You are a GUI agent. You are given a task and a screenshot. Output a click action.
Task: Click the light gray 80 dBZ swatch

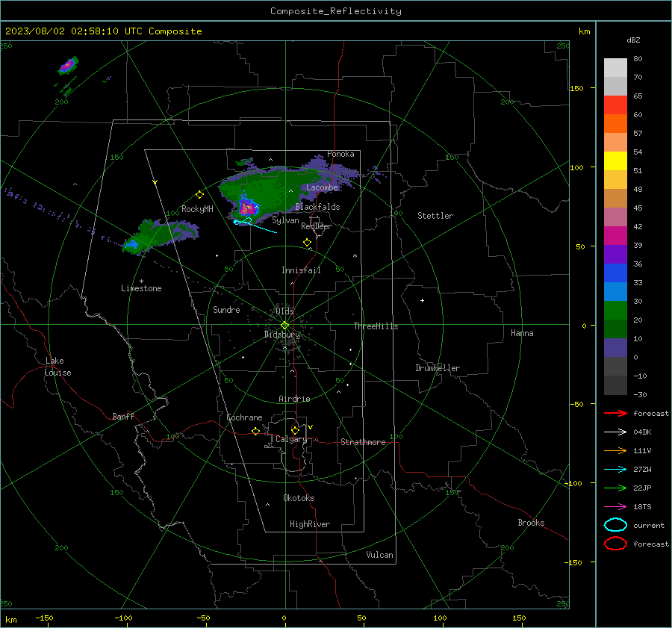[x=615, y=68]
